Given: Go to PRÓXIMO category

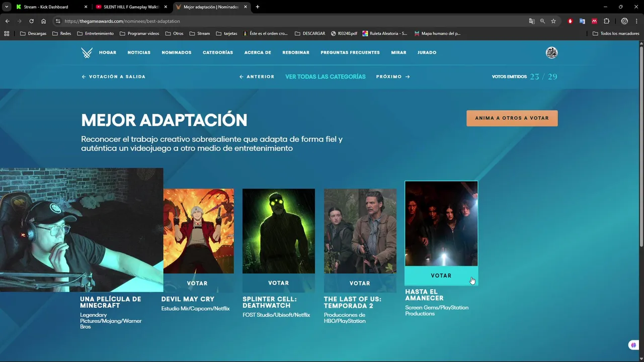Looking at the screenshot, I should point(393,77).
